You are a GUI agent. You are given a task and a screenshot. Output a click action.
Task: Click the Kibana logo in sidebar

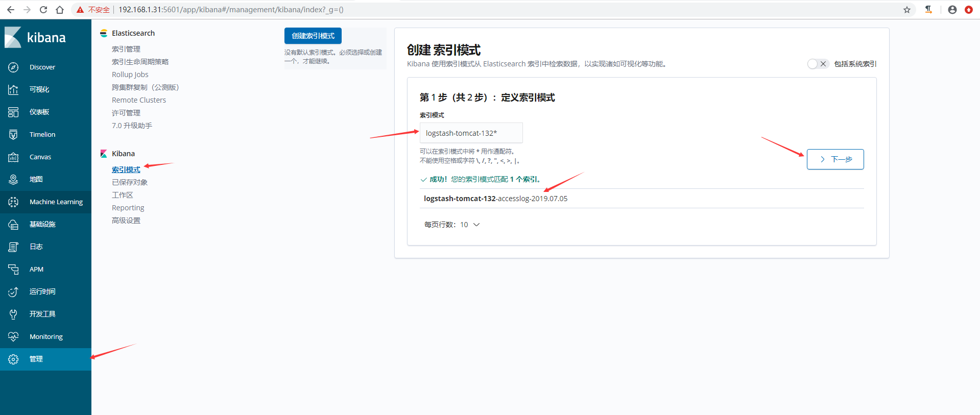coord(35,37)
